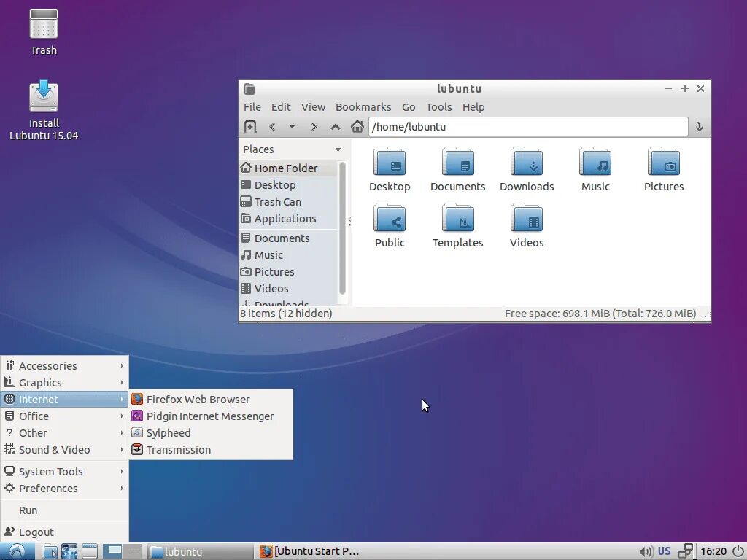Open the Bookmarks menu

pos(363,107)
